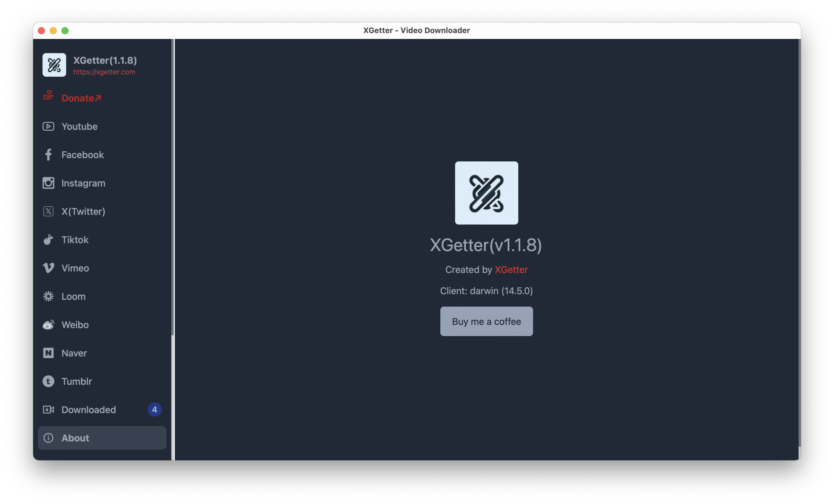Choose Loom in the sidebar
This screenshot has height=504, width=834.
coord(102,296)
